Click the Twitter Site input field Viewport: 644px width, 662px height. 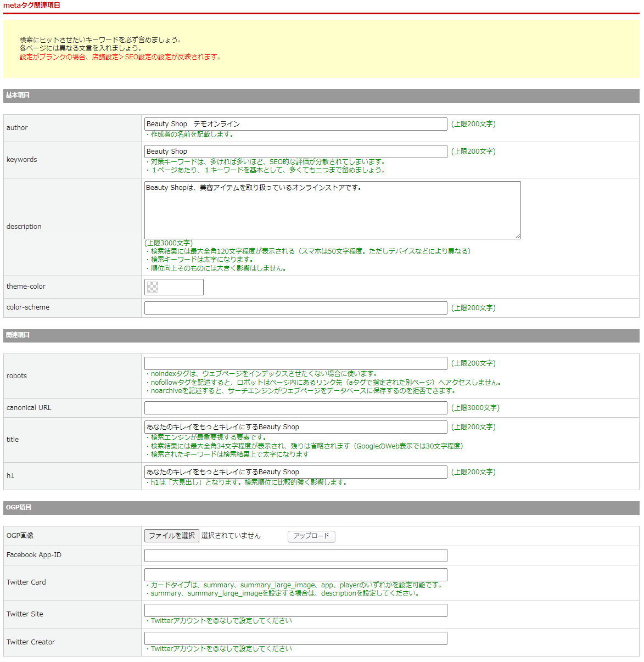tap(295, 610)
